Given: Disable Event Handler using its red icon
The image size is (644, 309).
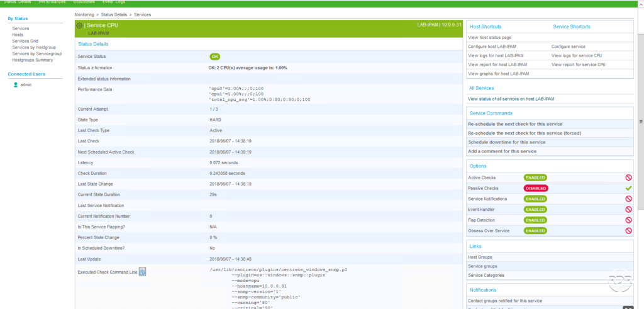Looking at the screenshot, I should coord(628,210).
